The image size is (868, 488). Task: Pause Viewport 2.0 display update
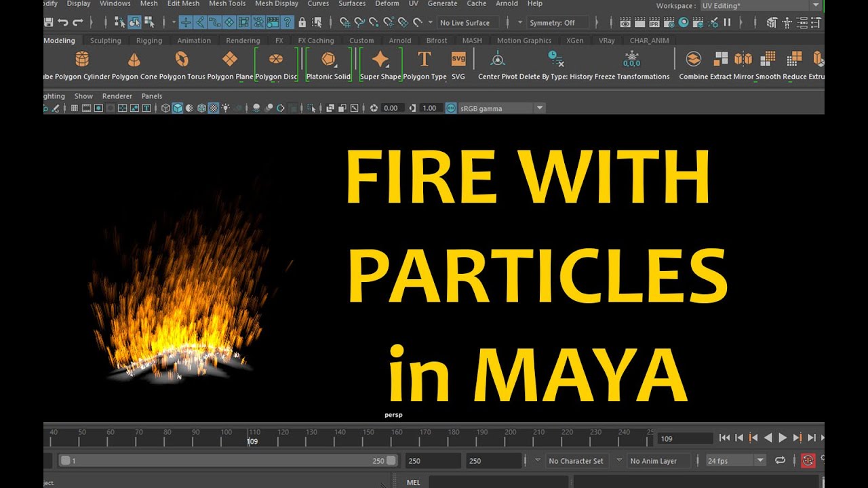tap(727, 22)
